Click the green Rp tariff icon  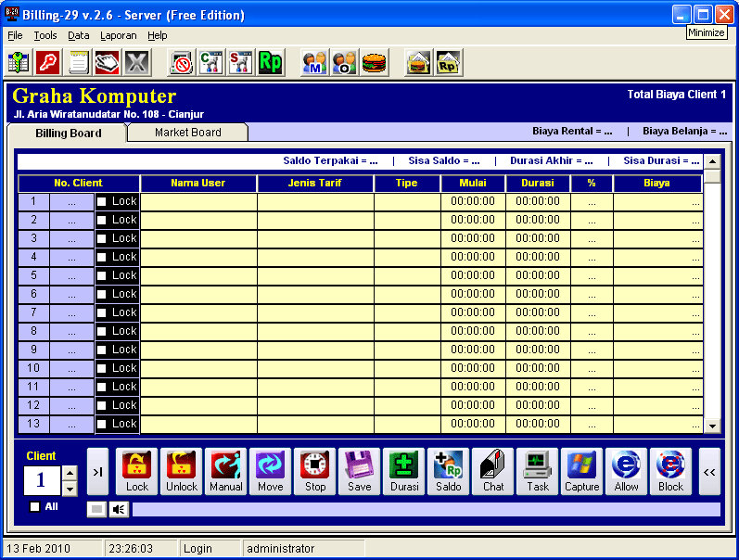point(270,62)
